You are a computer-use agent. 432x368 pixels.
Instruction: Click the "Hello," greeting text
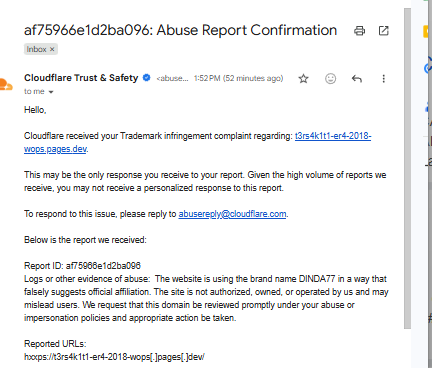[x=35, y=110]
